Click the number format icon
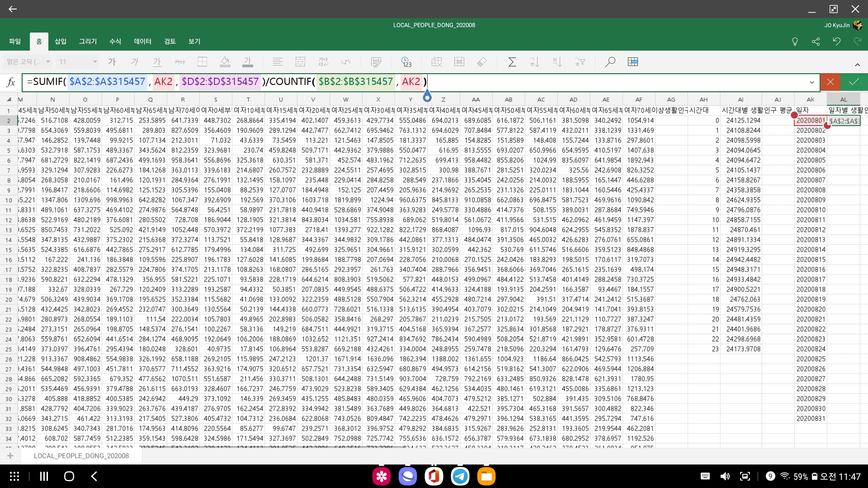This screenshot has height=488, width=868. [x=406, y=62]
